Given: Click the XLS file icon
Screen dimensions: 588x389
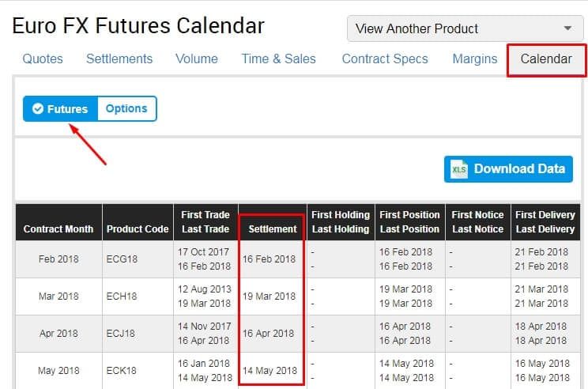Looking at the screenshot, I should pos(459,169).
